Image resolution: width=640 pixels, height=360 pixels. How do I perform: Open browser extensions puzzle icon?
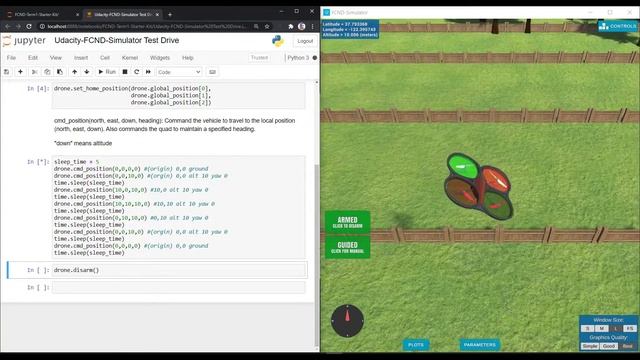291,27
